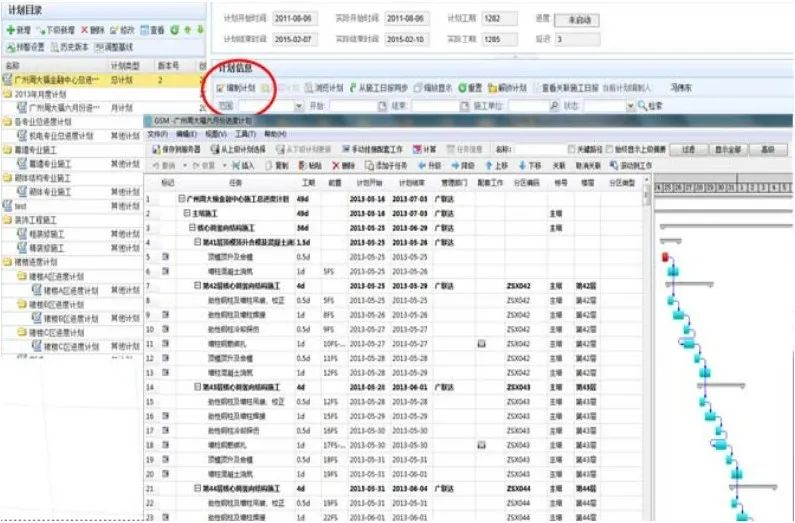Click the 高级 button
Screen dimensions: 795x523
pos(767,149)
